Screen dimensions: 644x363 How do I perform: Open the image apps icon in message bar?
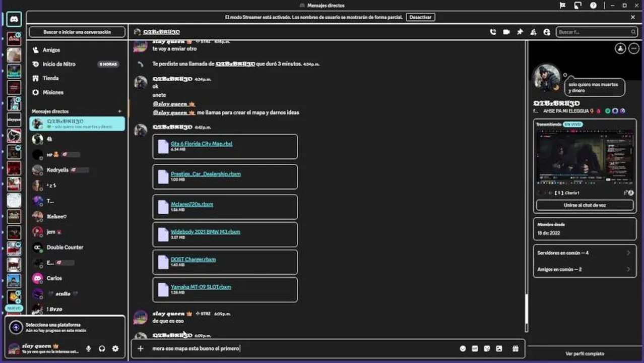(499, 348)
